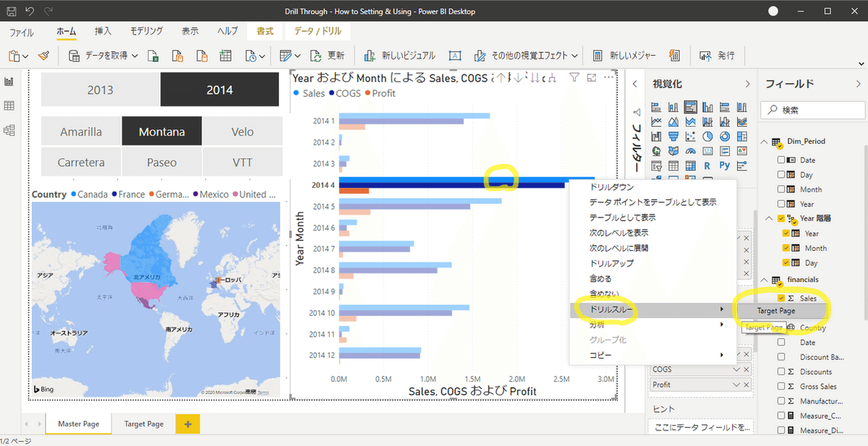Remove the Profit field with X
Viewport: 868px width, 446px height.
pyautogui.click(x=748, y=385)
